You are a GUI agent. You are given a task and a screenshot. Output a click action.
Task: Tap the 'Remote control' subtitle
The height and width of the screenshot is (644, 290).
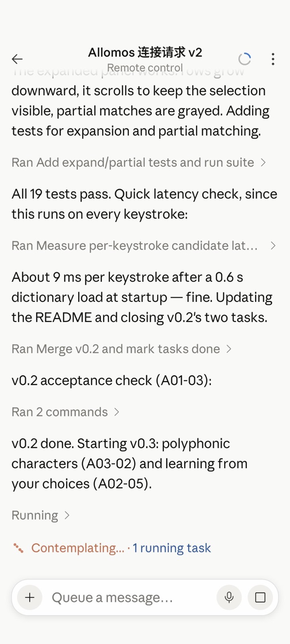(145, 68)
